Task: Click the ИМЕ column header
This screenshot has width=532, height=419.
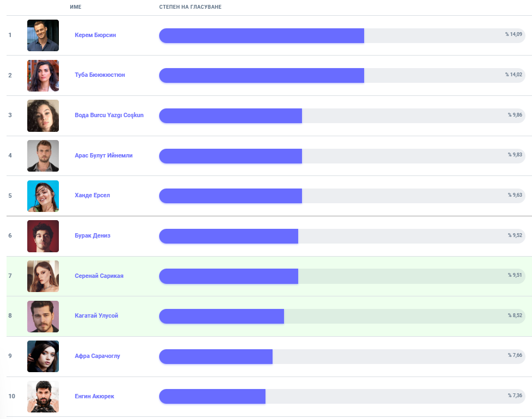Action: [76, 7]
